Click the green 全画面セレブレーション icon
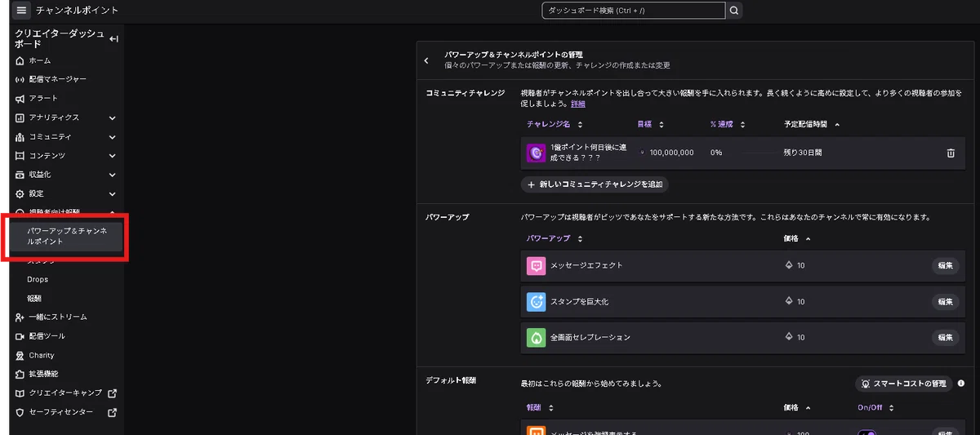This screenshot has width=980, height=435. coord(536,337)
